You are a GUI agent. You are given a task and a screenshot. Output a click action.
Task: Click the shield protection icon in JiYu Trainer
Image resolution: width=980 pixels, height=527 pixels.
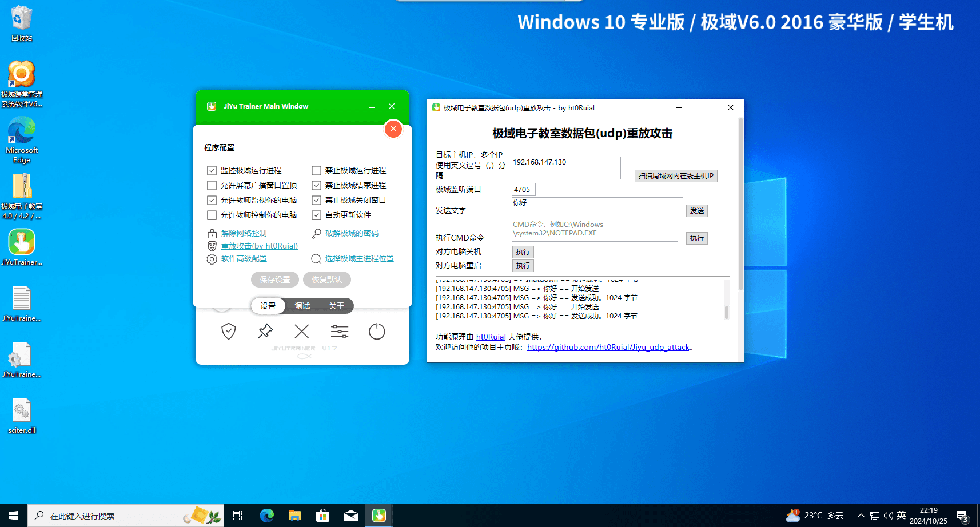[x=228, y=332]
